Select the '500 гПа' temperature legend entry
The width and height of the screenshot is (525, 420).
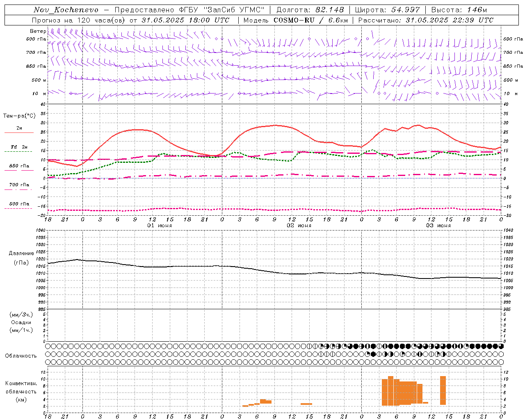[x=19, y=203]
